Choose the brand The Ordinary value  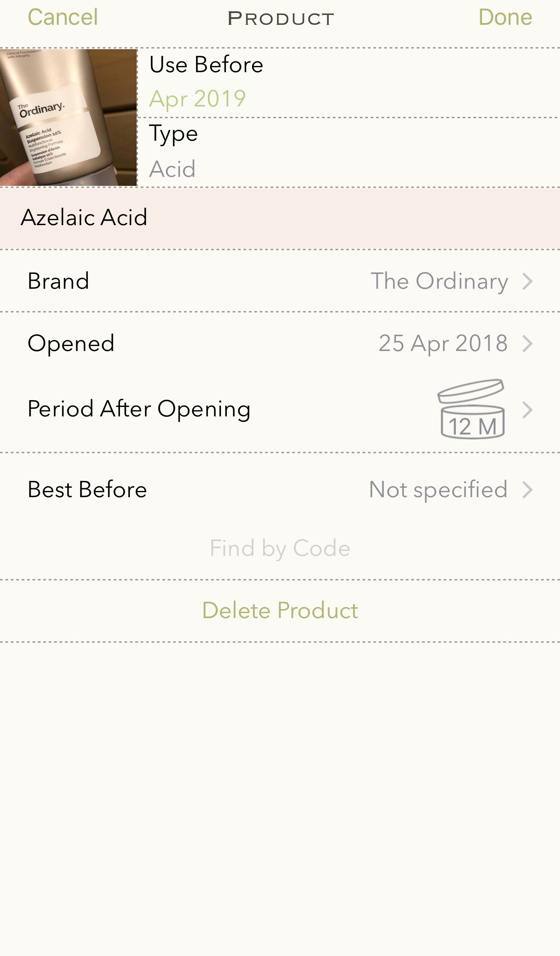439,282
